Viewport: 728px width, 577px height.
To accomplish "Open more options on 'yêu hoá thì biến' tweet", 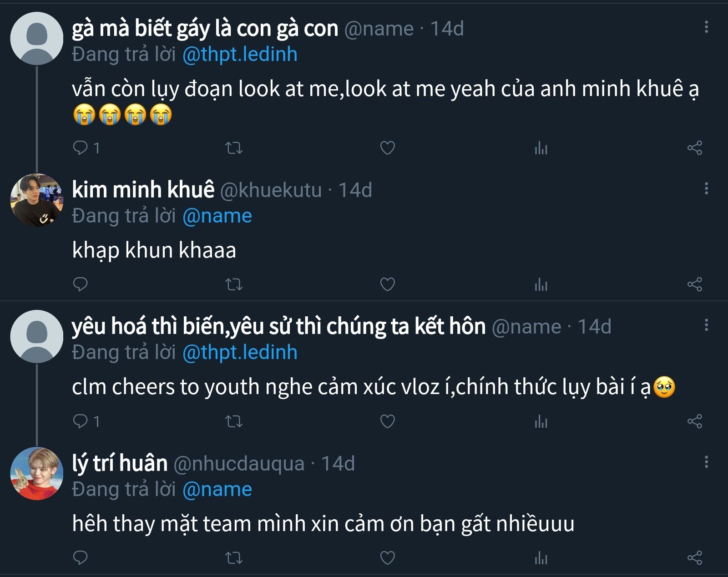I will tap(706, 325).
